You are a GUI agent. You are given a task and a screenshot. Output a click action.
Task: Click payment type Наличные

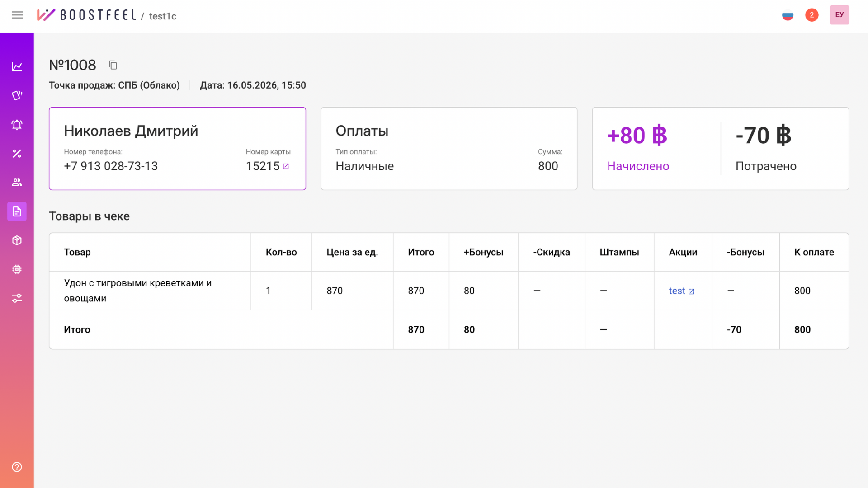(x=364, y=166)
